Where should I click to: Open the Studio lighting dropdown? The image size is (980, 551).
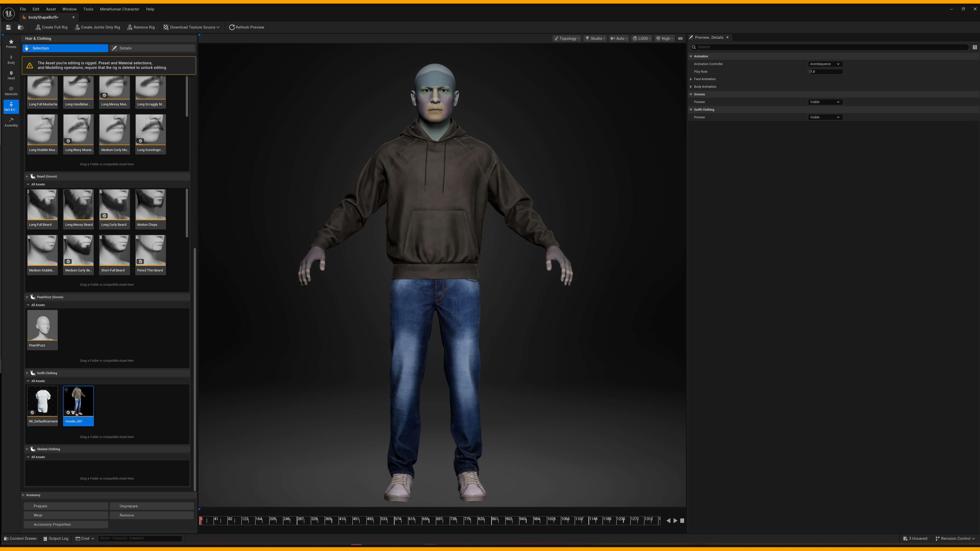click(x=595, y=39)
